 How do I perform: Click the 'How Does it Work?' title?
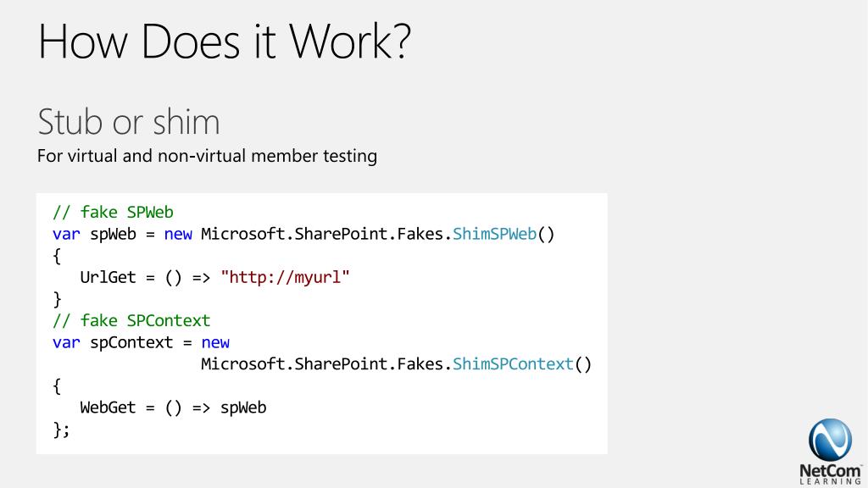tap(224, 42)
